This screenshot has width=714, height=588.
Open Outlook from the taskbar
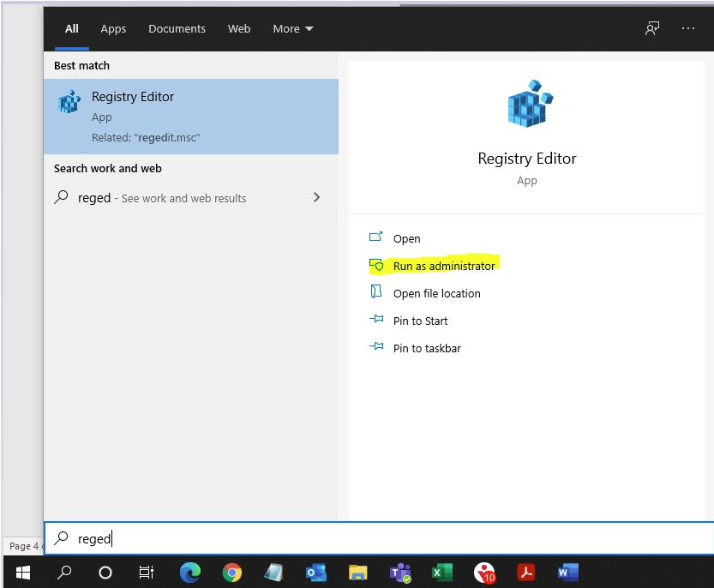[x=315, y=572]
